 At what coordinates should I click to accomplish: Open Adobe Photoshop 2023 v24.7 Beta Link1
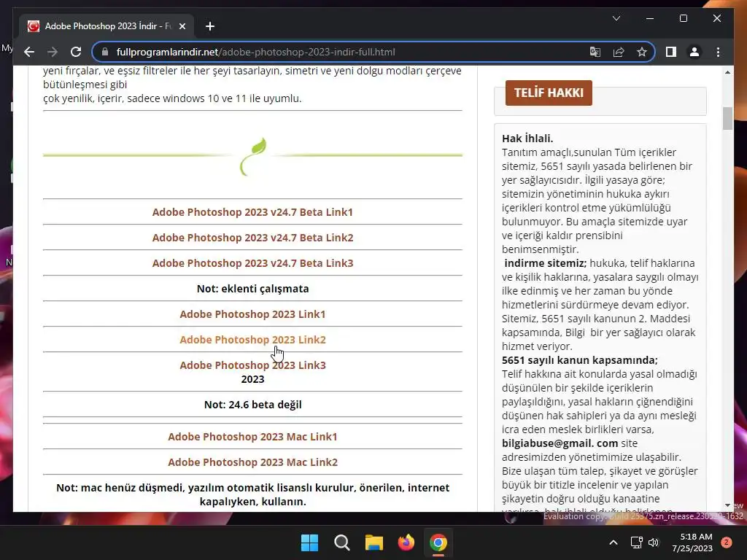[x=252, y=212]
